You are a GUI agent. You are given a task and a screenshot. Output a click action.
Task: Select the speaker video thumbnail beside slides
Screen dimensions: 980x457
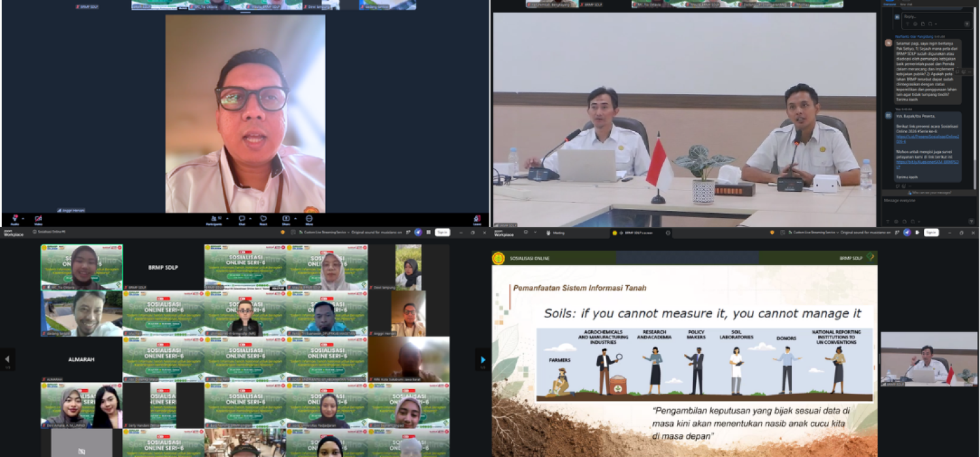click(x=928, y=358)
